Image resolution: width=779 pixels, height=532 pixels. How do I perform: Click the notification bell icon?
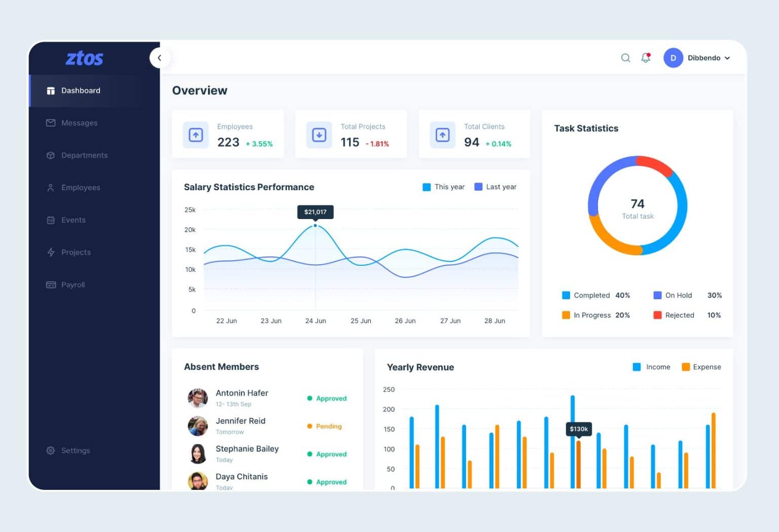tap(645, 58)
